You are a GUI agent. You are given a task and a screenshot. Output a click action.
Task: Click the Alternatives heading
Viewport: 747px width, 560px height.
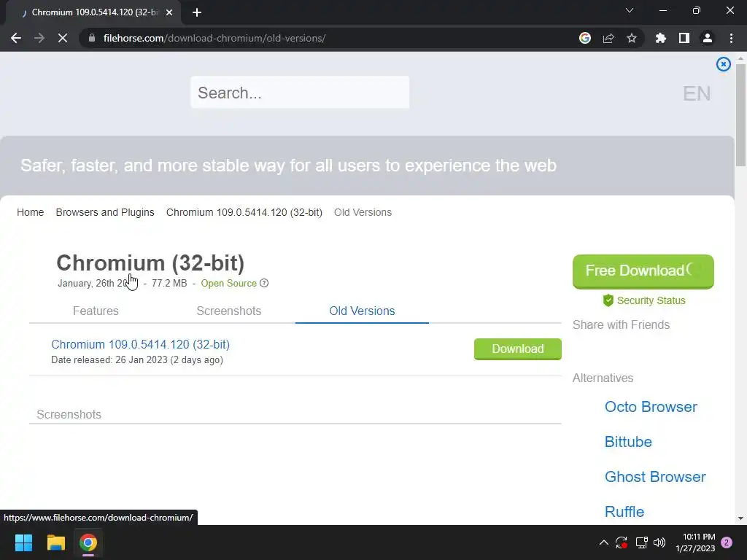[603, 378]
